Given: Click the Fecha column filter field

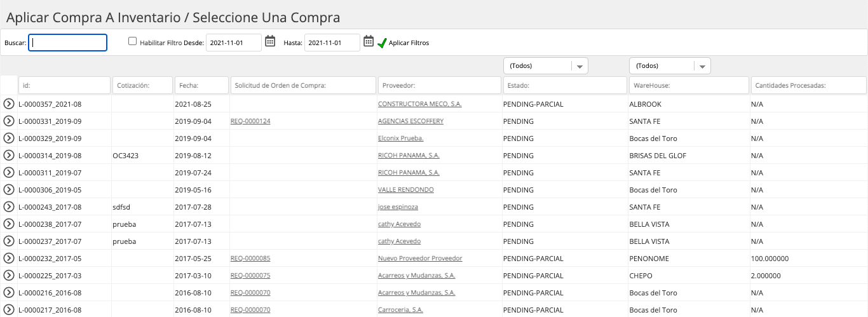Looking at the screenshot, I should click(x=201, y=85).
